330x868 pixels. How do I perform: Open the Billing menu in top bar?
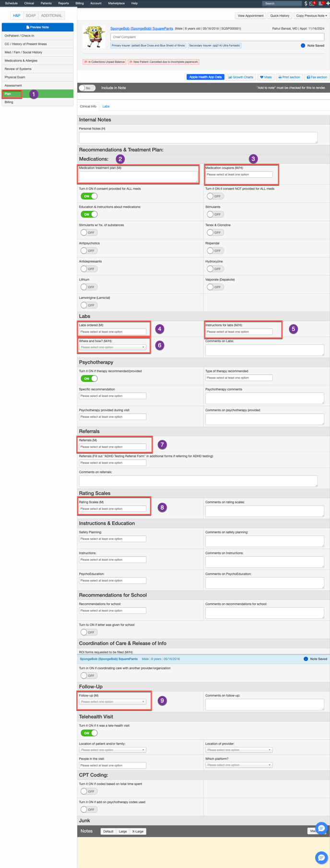[80, 3]
